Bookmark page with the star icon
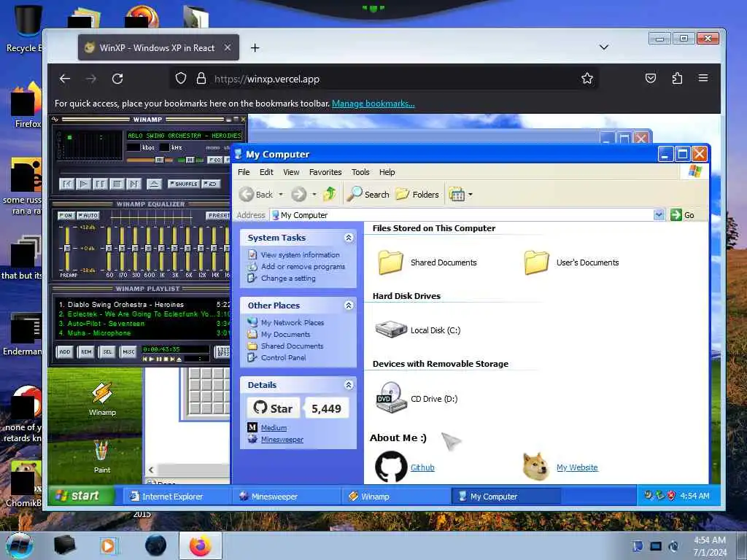 coord(587,79)
